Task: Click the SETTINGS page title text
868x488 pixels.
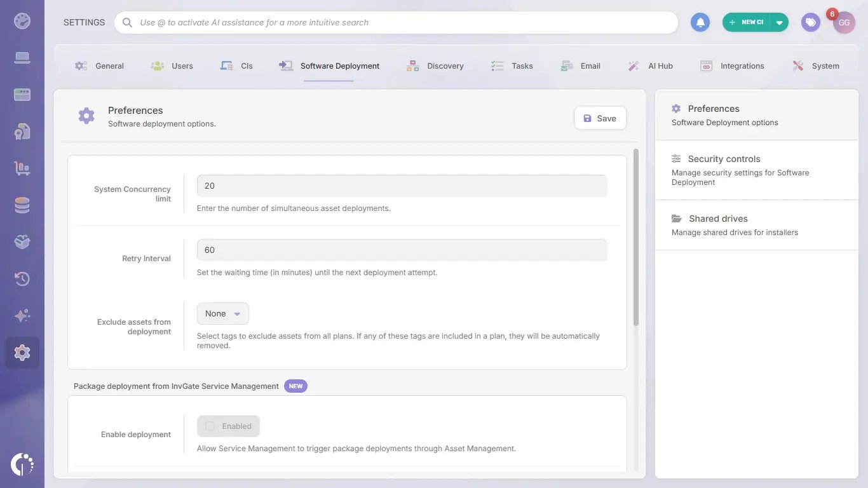Action: (x=84, y=22)
